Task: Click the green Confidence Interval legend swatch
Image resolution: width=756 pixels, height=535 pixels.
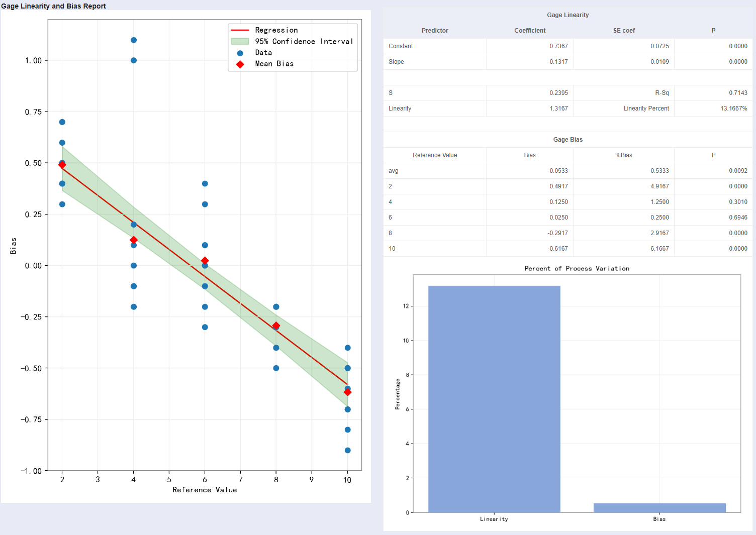Action: pos(241,41)
